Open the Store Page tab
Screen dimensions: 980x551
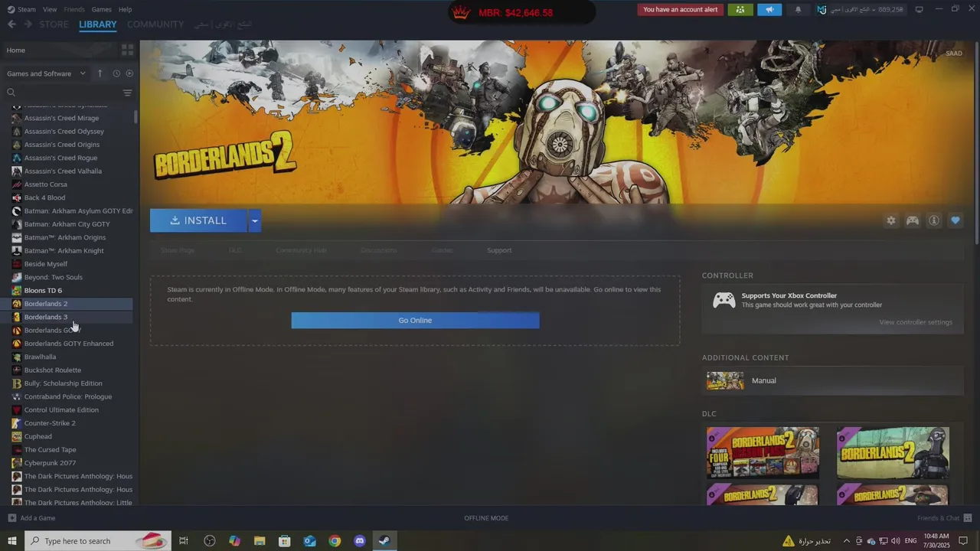[178, 250]
